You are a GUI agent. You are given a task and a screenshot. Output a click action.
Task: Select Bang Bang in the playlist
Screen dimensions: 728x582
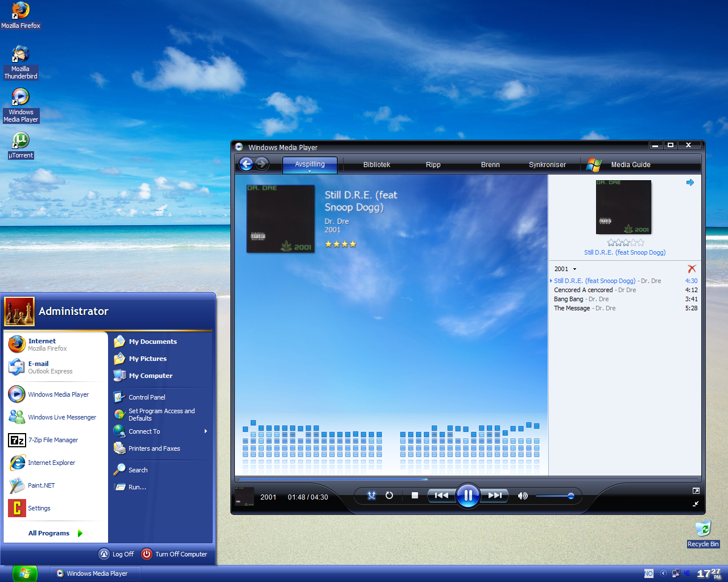point(626,299)
